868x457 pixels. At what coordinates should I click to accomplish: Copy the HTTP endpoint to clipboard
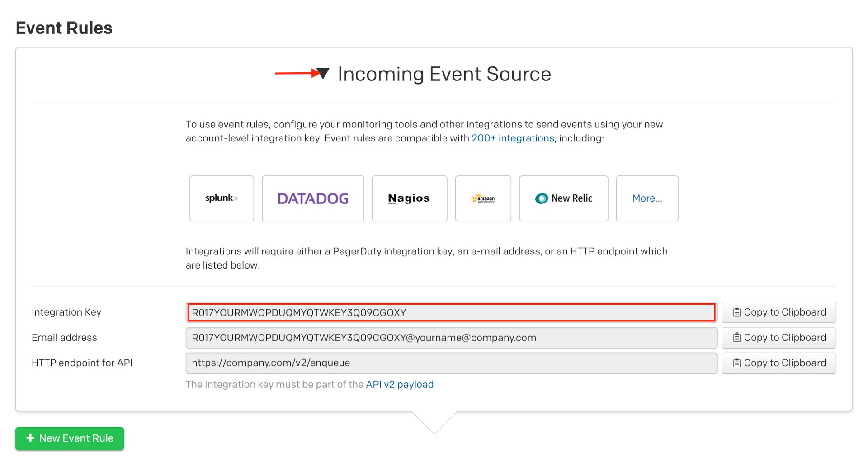pyautogui.click(x=778, y=363)
